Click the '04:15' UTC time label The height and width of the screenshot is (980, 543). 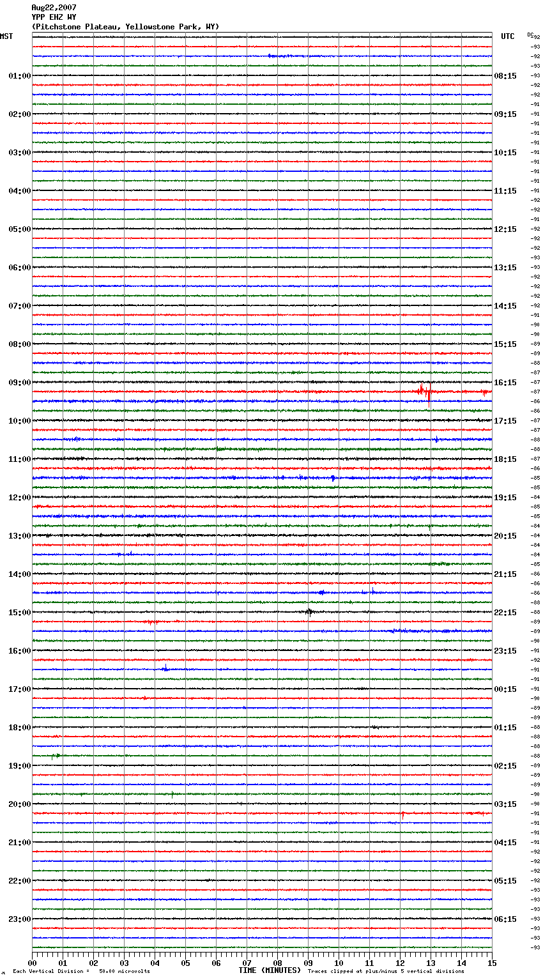pos(505,843)
